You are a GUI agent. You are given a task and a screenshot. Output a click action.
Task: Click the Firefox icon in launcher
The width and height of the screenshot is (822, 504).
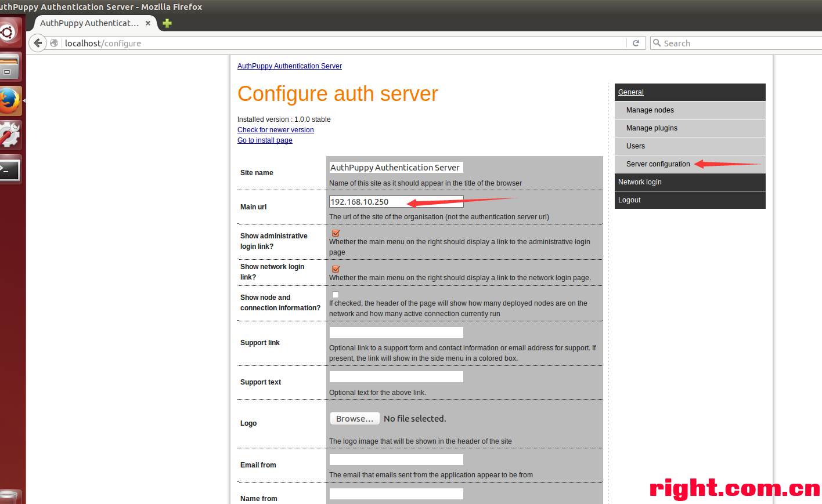tap(9, 101)
